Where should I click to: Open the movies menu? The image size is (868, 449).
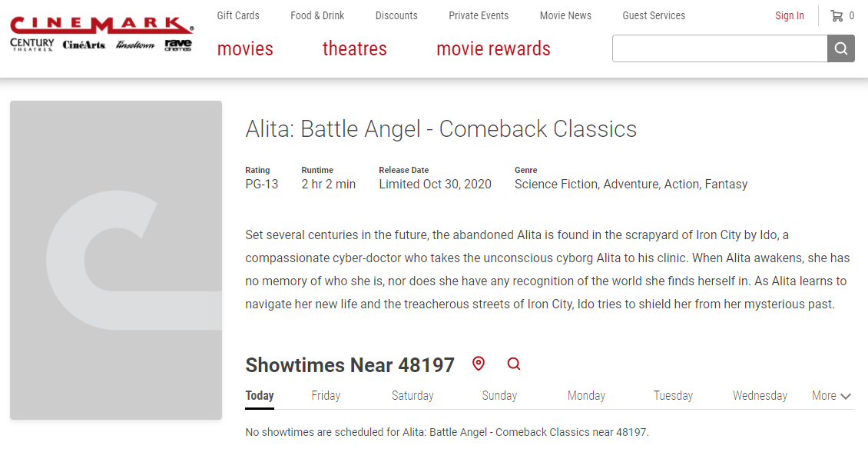tap(245, 49)
